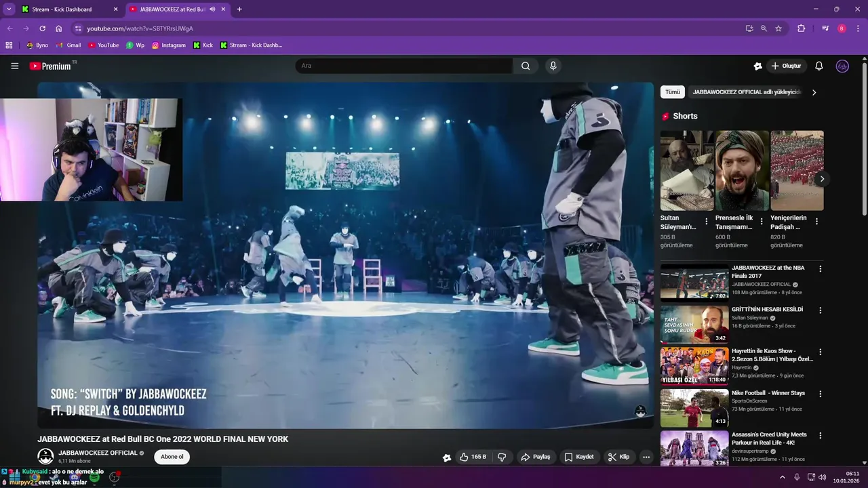The width and height of the screenshot is (868, 488).
Task: Select the Tümü filter chip
Action: (x=672, y=92)
